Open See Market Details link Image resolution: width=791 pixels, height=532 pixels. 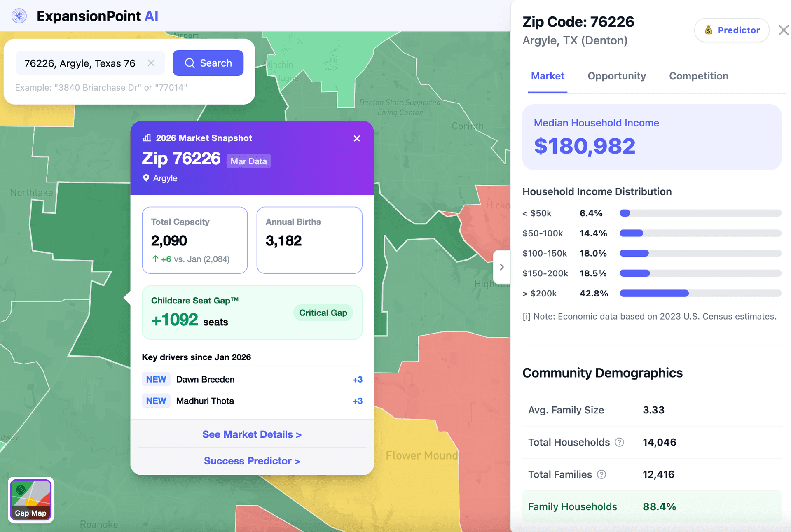[252, 434]
